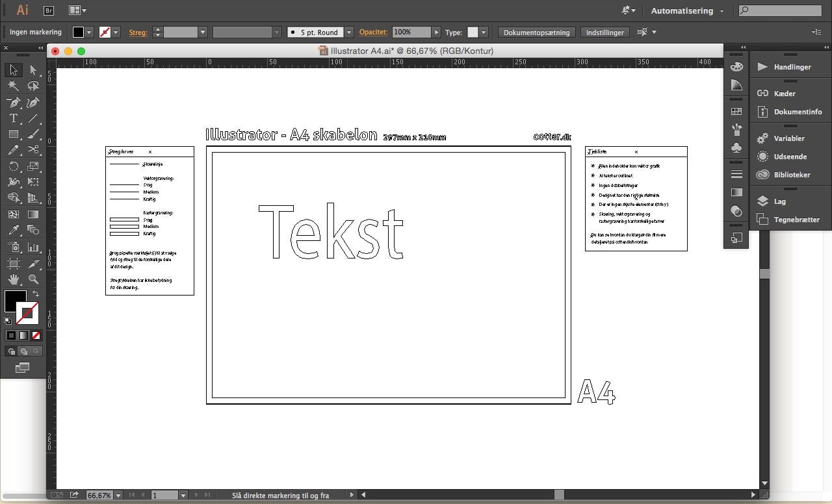The image size is (832, 504).
Task: Swap fill and stroke colors
Action: point(36,294)
